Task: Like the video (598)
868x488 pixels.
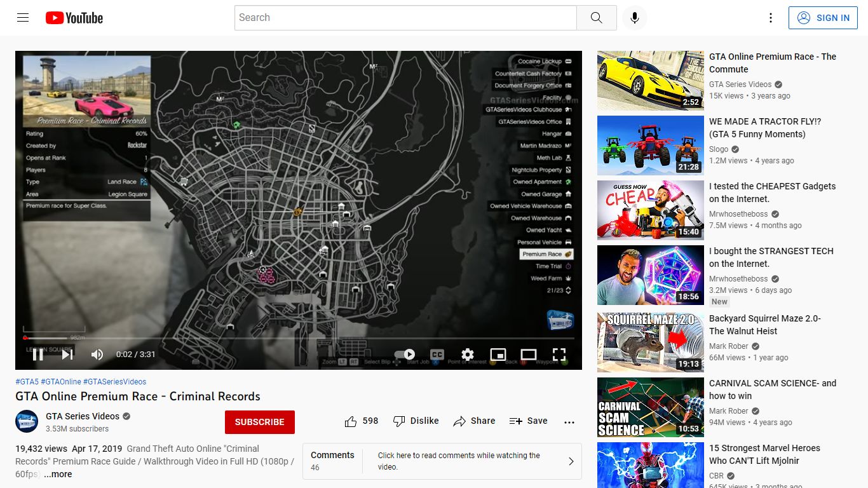Action: [361, 421]
